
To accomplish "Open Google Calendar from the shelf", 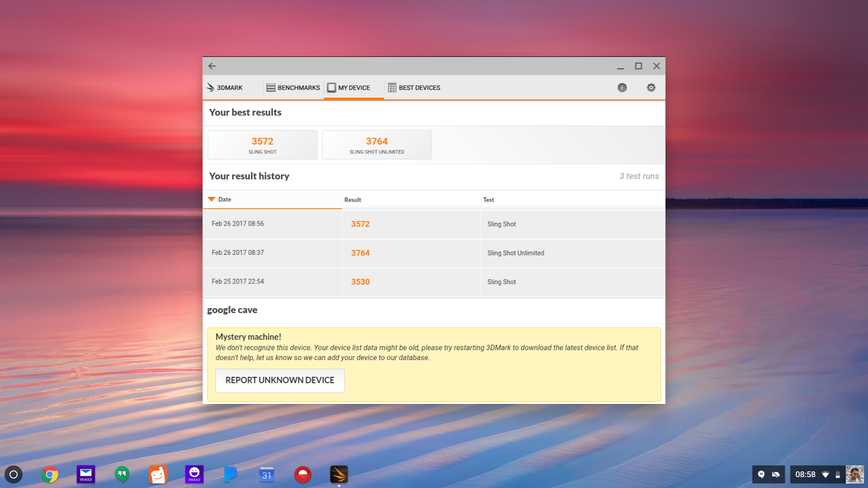I will point(266,474).
